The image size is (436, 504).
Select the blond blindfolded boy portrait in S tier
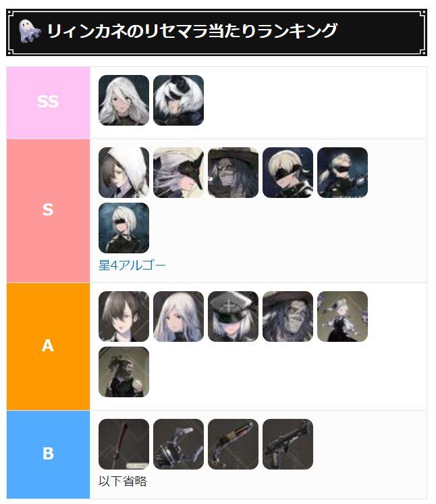288,172
